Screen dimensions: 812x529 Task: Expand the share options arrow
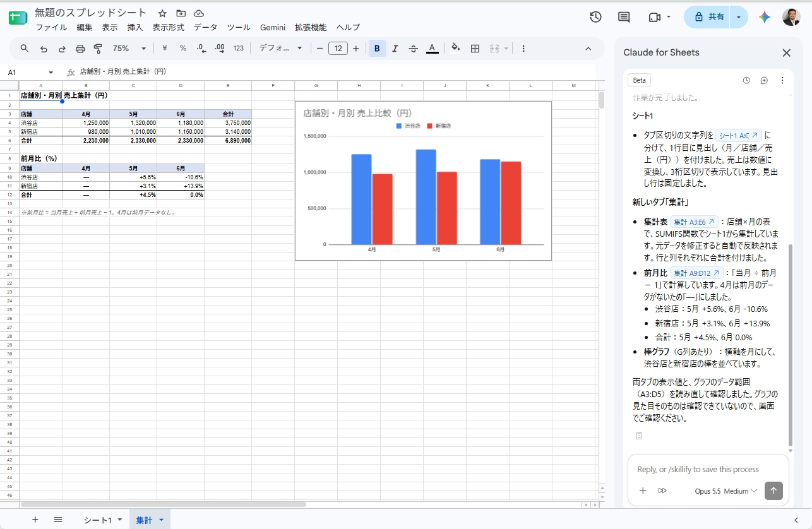[739, 17]
